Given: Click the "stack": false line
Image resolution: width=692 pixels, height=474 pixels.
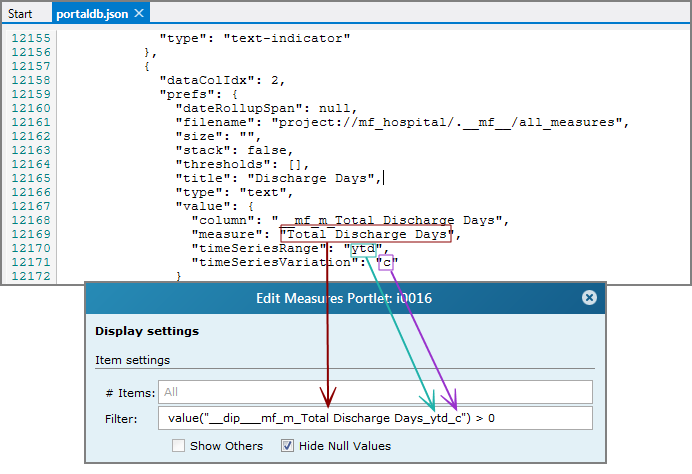Looking at the screenshot, I should pyautogui.click(x=234, y=150).
